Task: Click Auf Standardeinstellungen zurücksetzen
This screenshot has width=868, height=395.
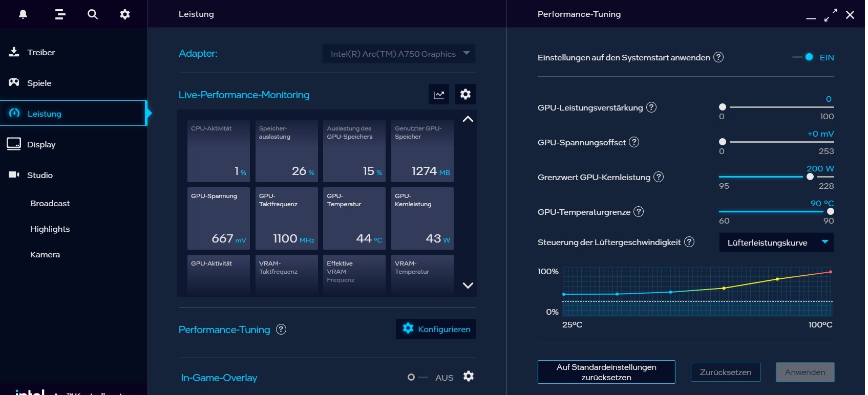Action: click(606, 372)
